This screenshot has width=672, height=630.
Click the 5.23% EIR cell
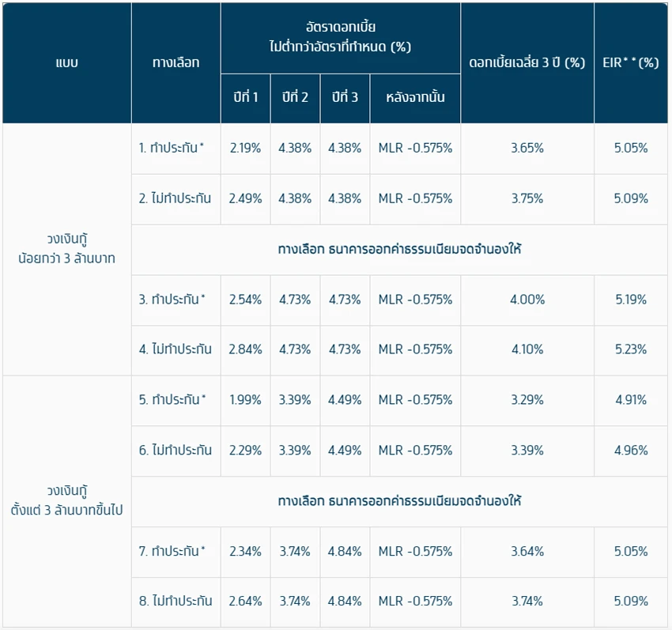click(630, 349)
